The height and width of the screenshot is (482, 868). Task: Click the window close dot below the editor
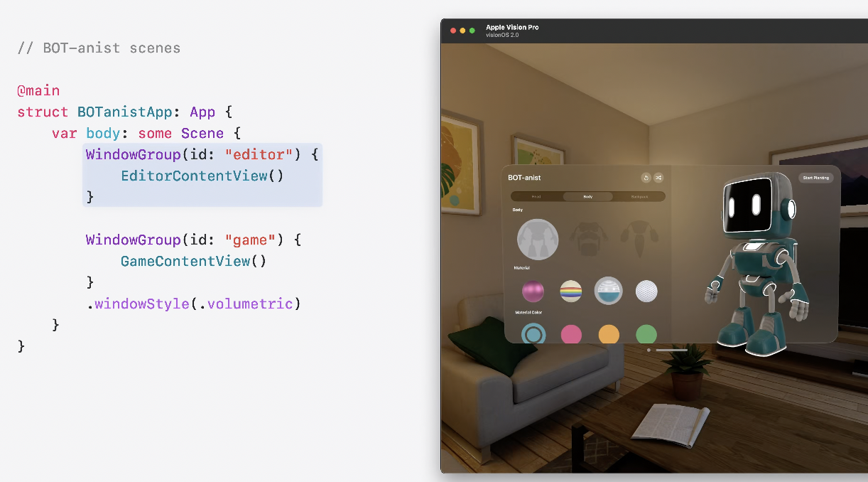[649, 350]
